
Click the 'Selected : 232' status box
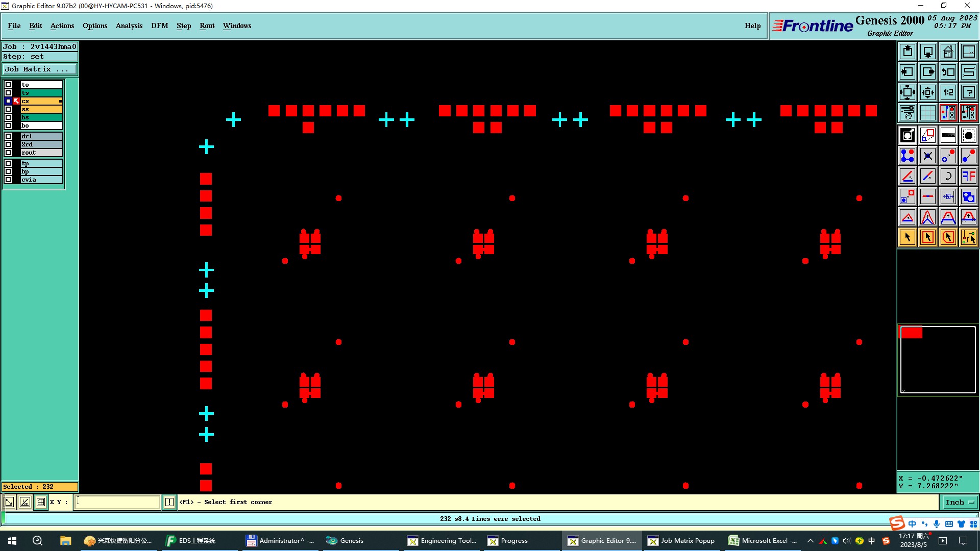pyautogui.click(x=40, y=487)
